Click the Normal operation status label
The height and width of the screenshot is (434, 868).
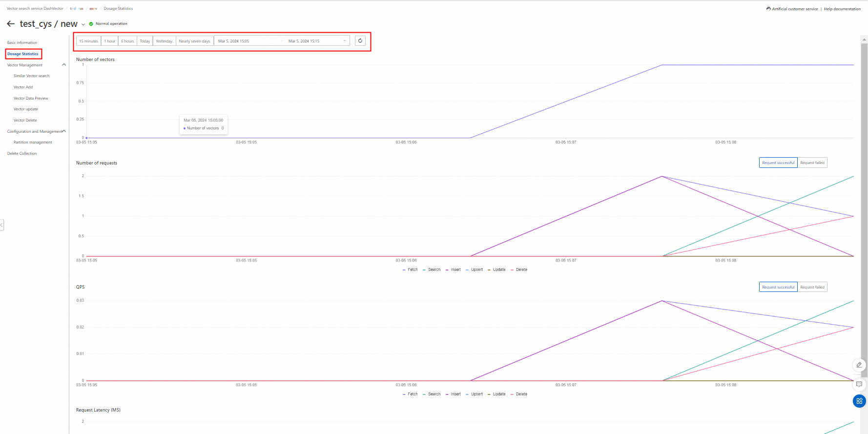(x=111, y=23)
